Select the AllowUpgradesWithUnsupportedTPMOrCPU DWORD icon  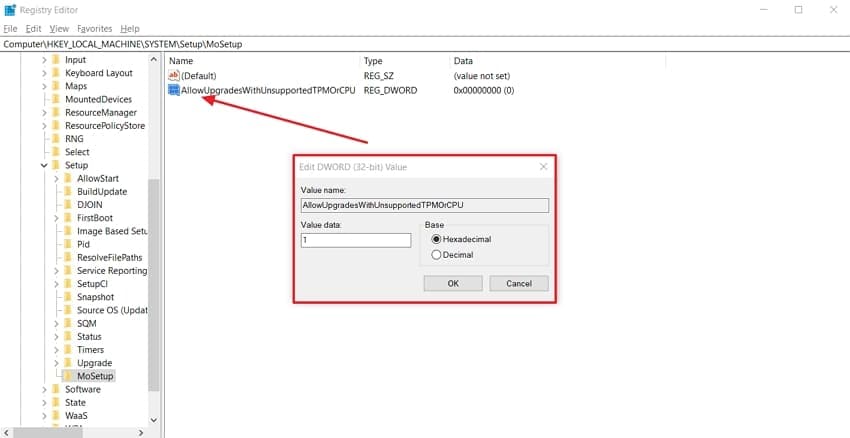coord(173,91)
